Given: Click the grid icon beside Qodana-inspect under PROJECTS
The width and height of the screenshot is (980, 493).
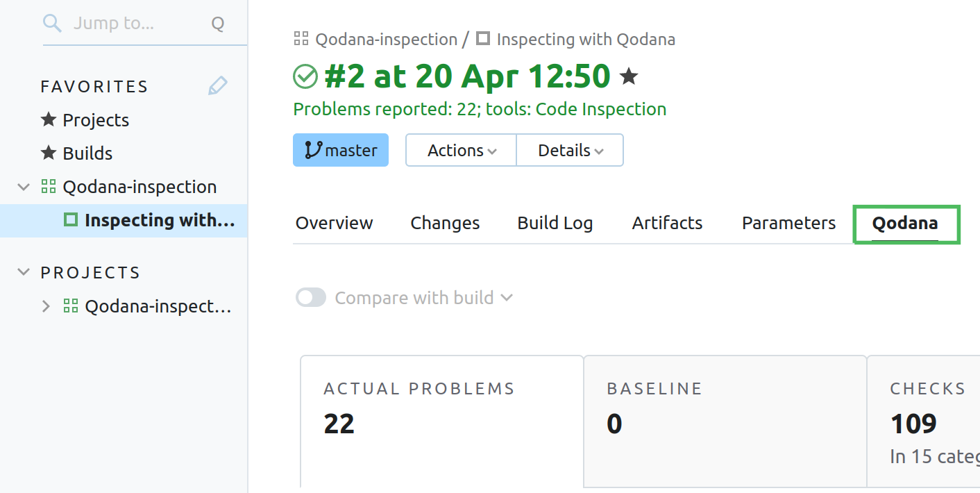Looking at the screenshot, I should 70,306.
